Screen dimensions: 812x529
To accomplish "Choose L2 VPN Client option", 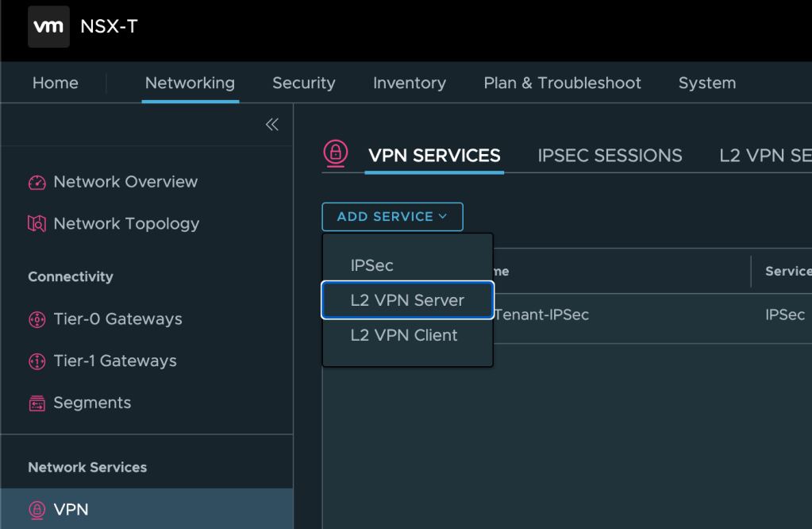I will 404,335.
